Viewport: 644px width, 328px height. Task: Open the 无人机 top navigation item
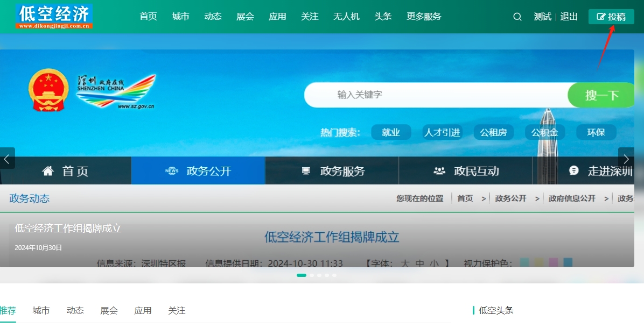[x=346, y=16]
